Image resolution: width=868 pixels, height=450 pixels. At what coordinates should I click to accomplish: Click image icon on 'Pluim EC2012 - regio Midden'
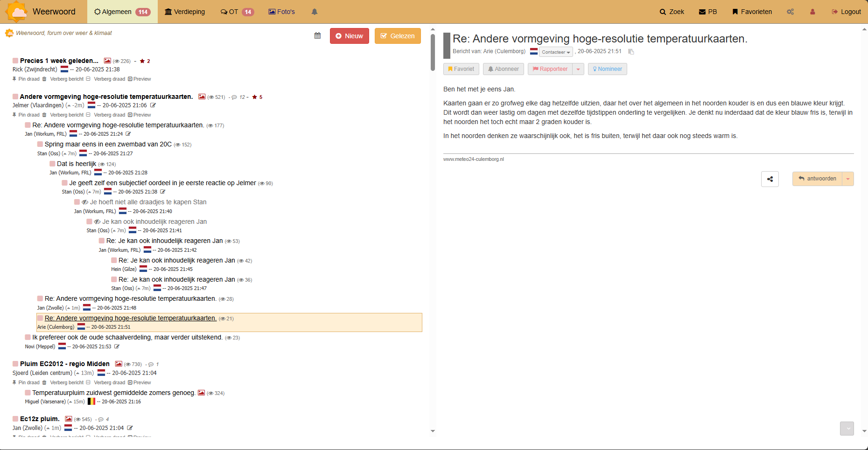119,364
